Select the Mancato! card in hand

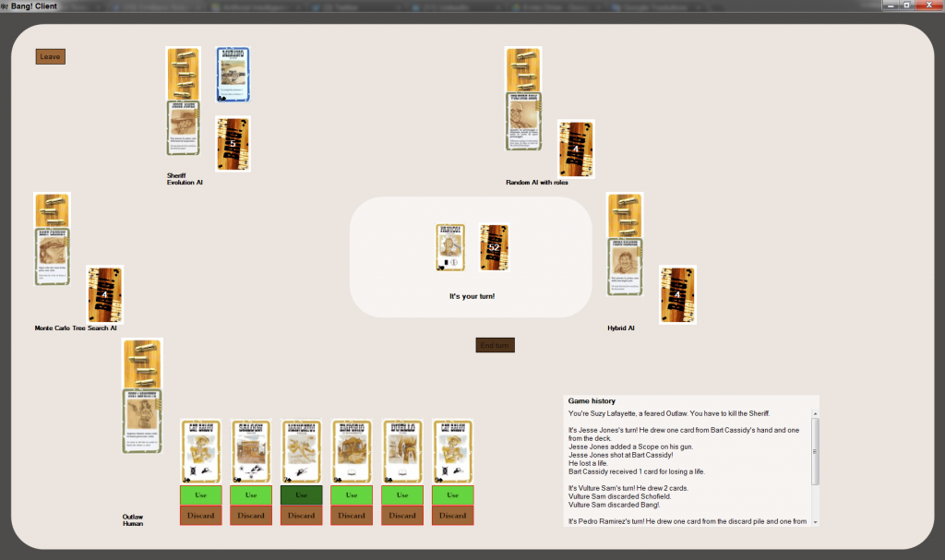(x=302, y=451)
